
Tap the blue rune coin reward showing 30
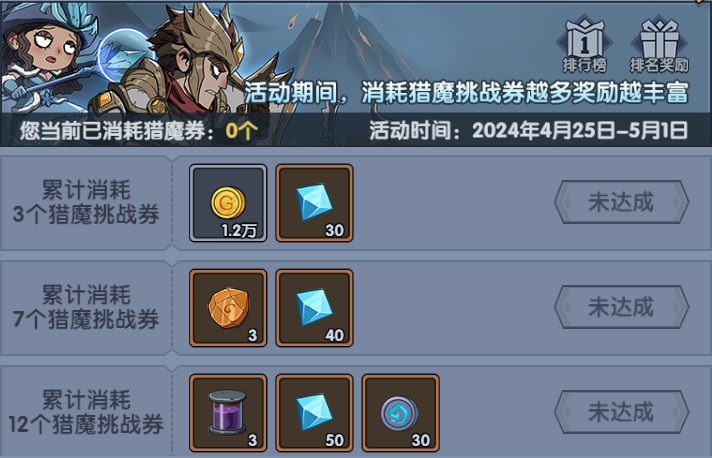pyautogui.click(x=400, y=413)
